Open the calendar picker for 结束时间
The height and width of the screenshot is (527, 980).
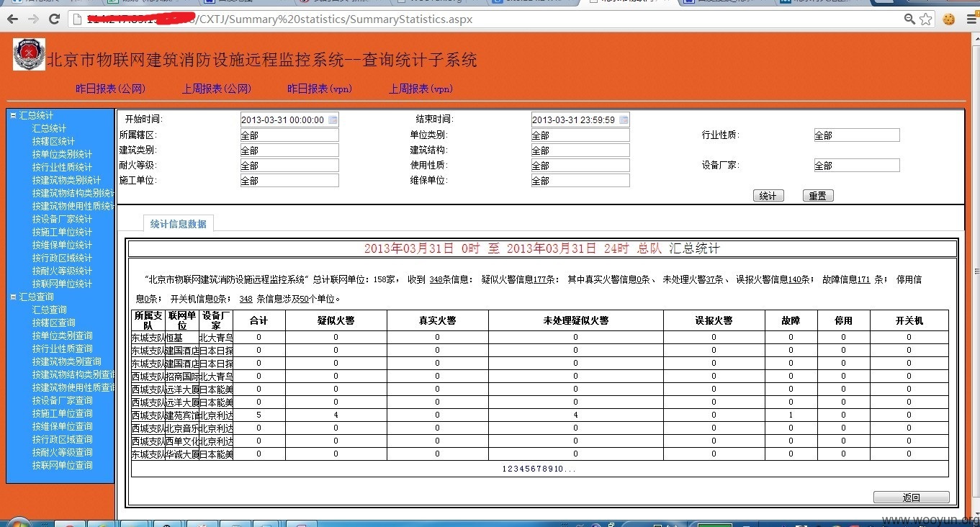tap(623, 120)
